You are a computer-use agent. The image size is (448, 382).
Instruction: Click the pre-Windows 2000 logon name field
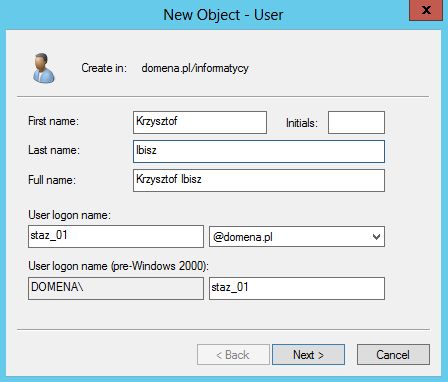297,288
